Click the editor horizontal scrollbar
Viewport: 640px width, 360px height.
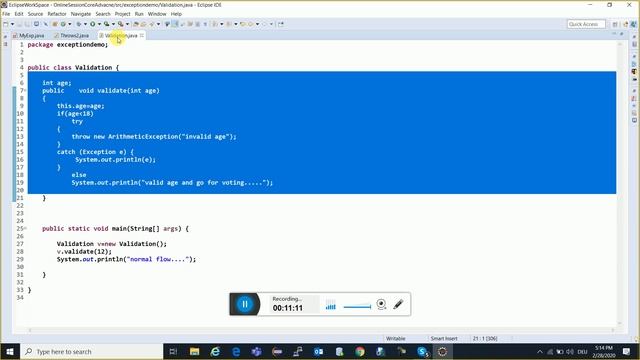(322, 330)
